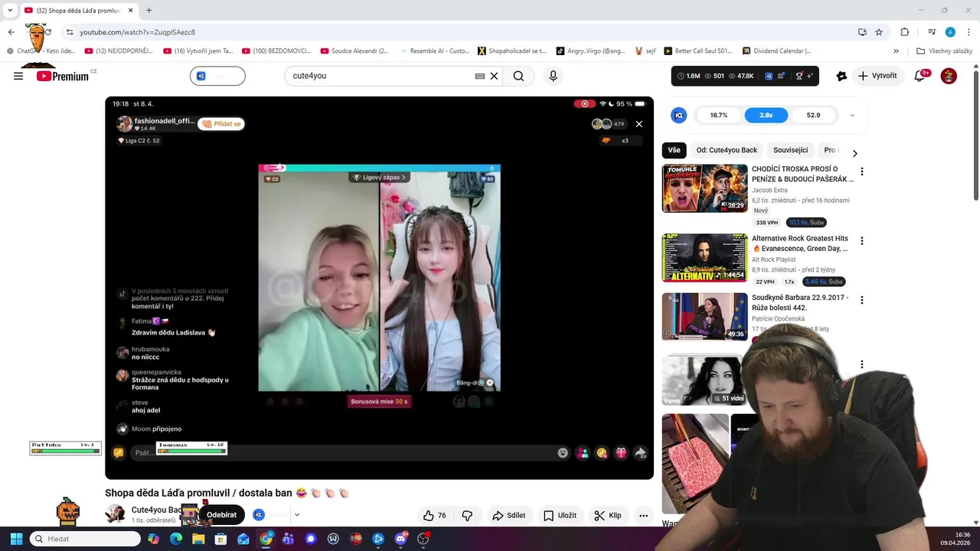Screen dimensions: 980x551
Task: Open the Chrome extensions puzzle icon
Action: [x=905, y=32]
